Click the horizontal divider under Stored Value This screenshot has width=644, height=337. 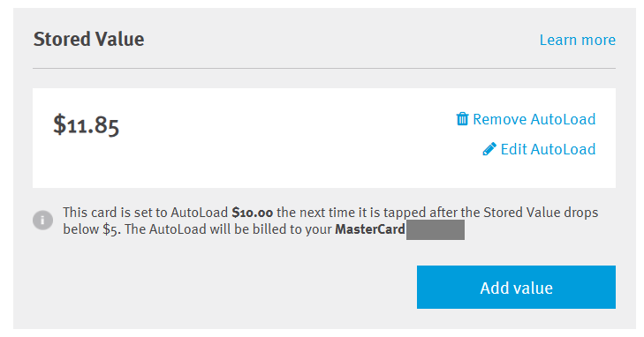(x=324, y=69)
